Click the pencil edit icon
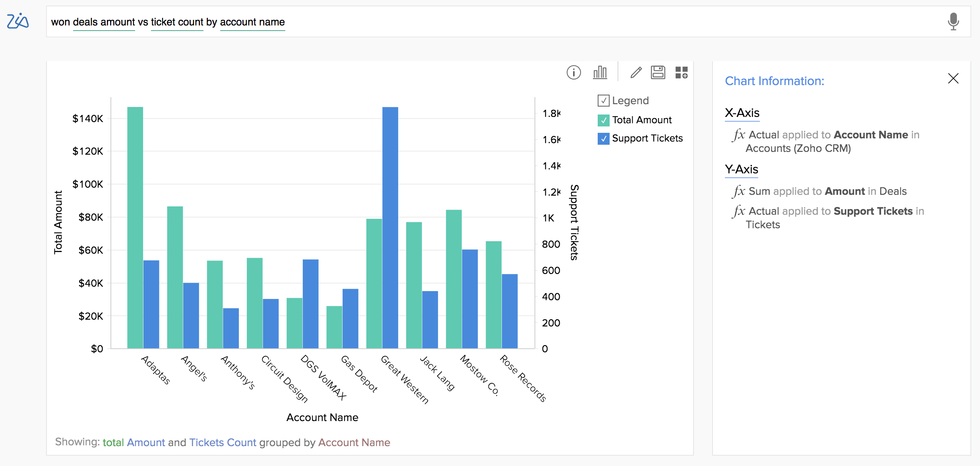Screen dimensions: 980x466 [x=636, y=72]
